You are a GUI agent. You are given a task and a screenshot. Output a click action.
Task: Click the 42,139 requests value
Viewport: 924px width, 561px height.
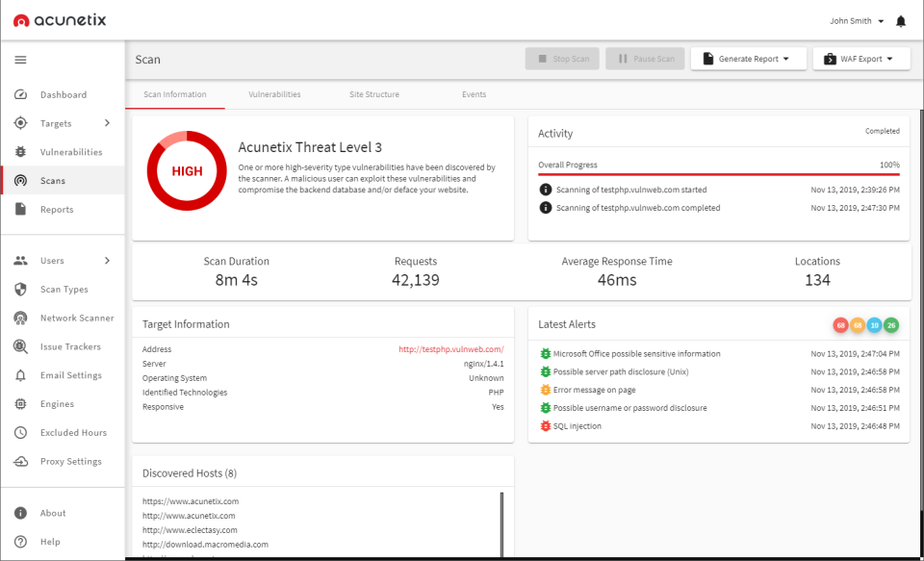click(416, 280)
